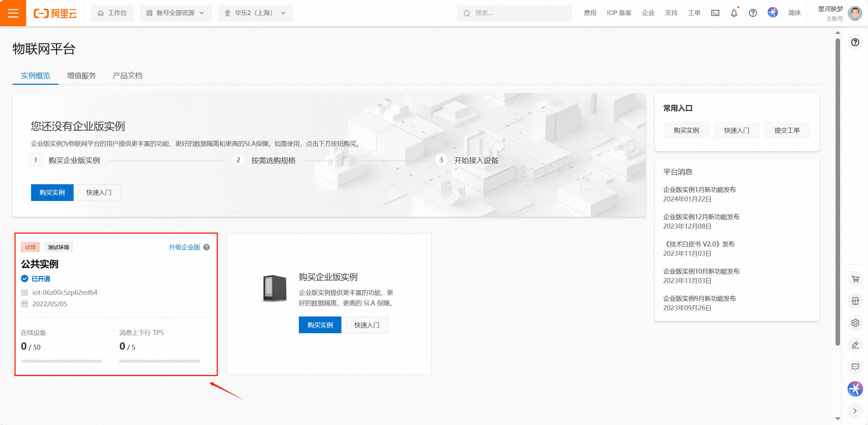Open the 升级企业版 link
Image resolution: width=868 pixels, height=425 pixels.
pyautogui.click(x=184, y=247)
